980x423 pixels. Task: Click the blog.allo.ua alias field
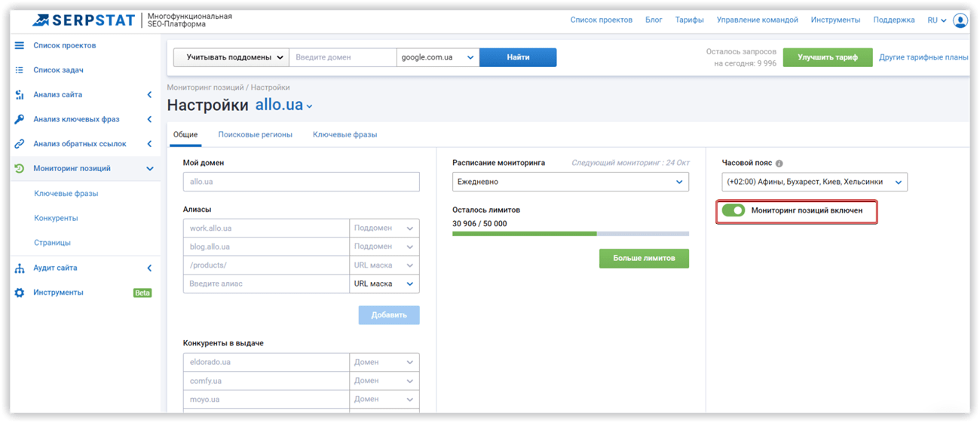click(266, 247)
